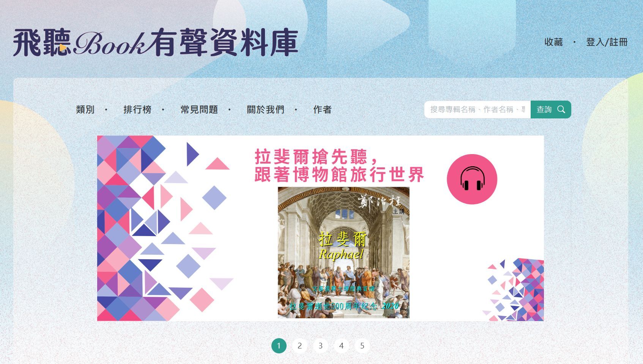Go to carousel slide 4
This screenshot has width=643, height=364.
[341, 346]
